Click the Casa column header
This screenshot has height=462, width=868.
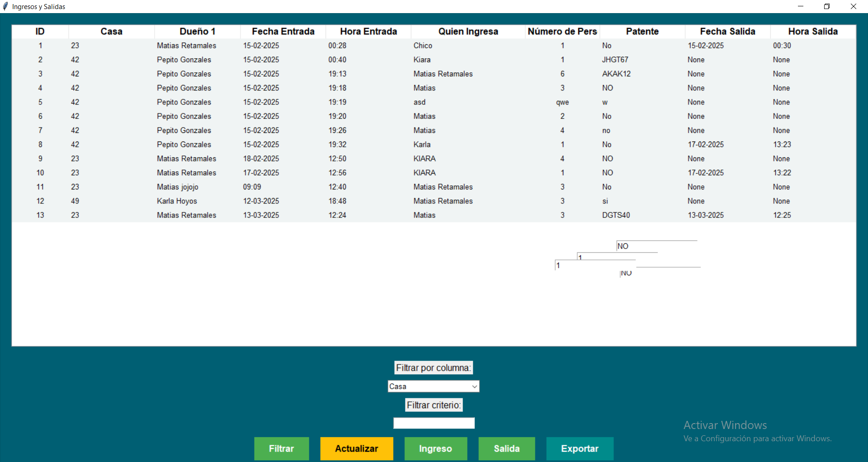coord(111,32)
